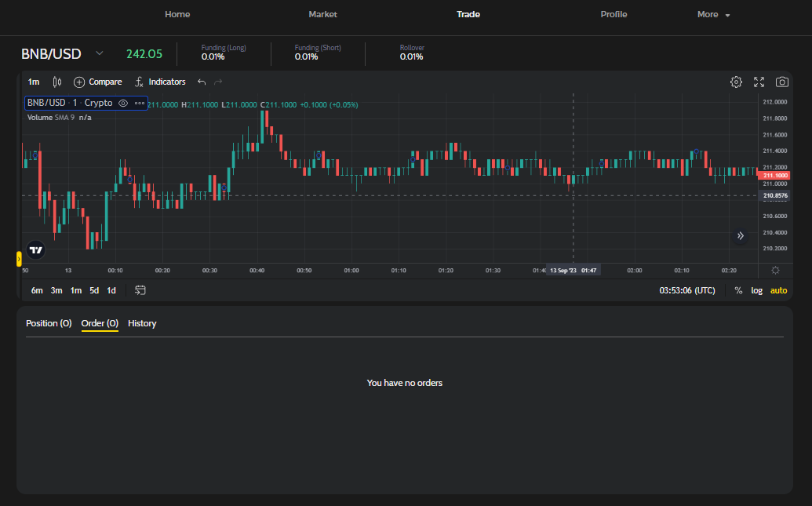Undo the last chart action
812x506 pixels.
(x=202, y=82)
